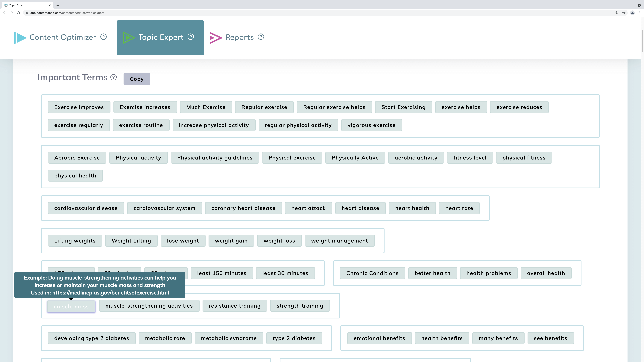
Task: Select the 'Physically Active' term
Action: tap(355, 158)
